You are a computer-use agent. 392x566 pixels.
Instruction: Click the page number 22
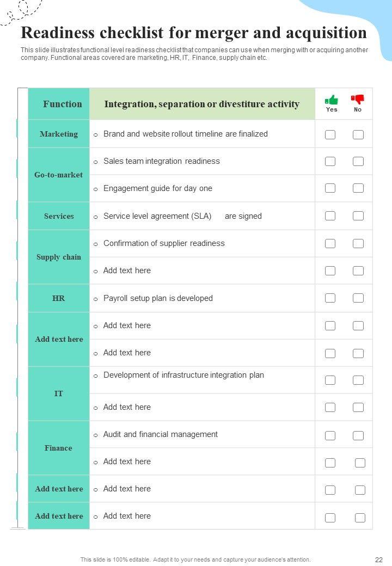click(379, 559)
